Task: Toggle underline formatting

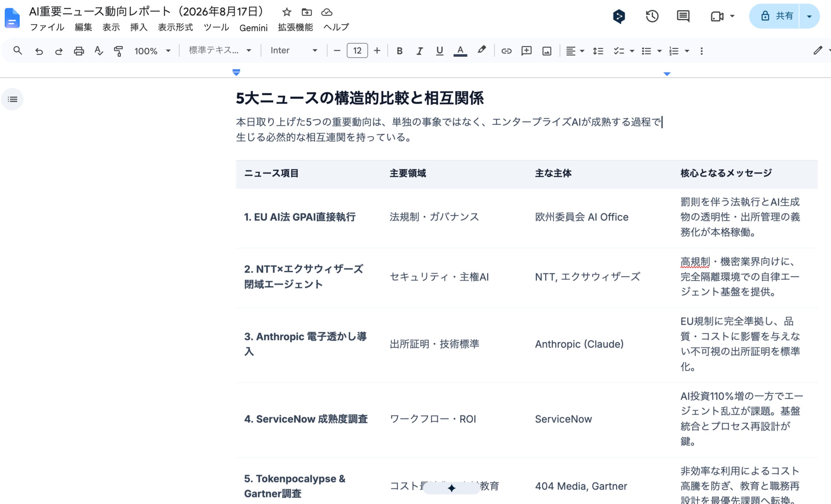Action: coord(439,51)
